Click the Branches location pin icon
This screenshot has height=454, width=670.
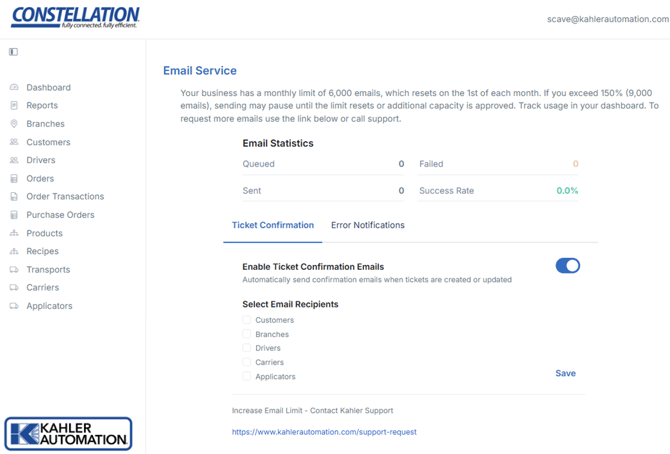pyautogui.click(x=14, y=124)
